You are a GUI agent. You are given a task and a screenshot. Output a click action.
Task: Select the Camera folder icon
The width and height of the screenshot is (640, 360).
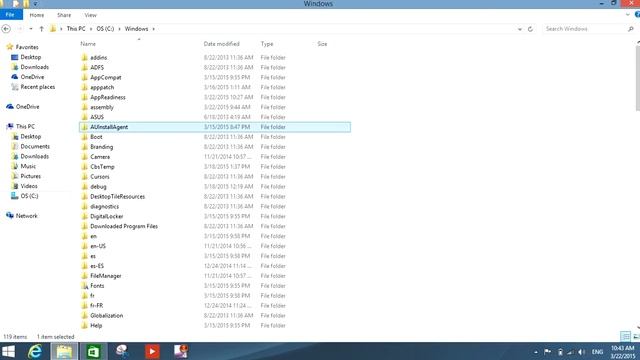click(x=84, y=157)
